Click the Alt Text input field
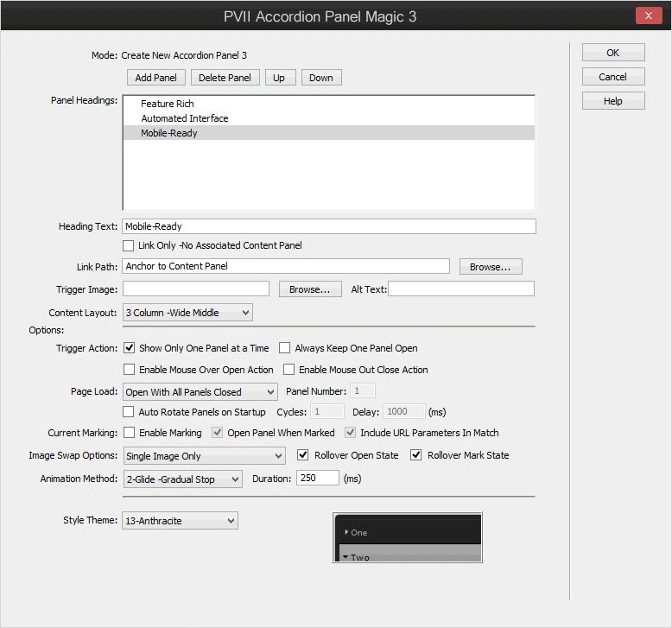 pyautogui.click(x=461, y=289)
